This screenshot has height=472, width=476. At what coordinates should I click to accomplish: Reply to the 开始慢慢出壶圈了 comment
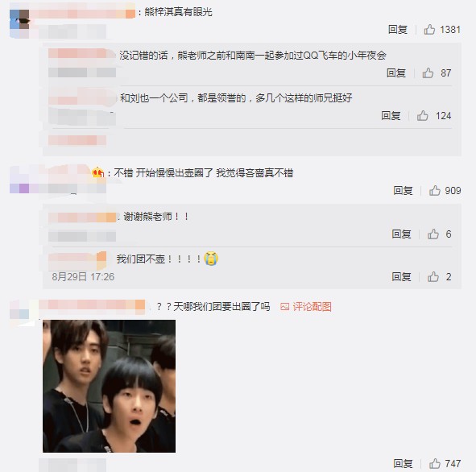403,191
